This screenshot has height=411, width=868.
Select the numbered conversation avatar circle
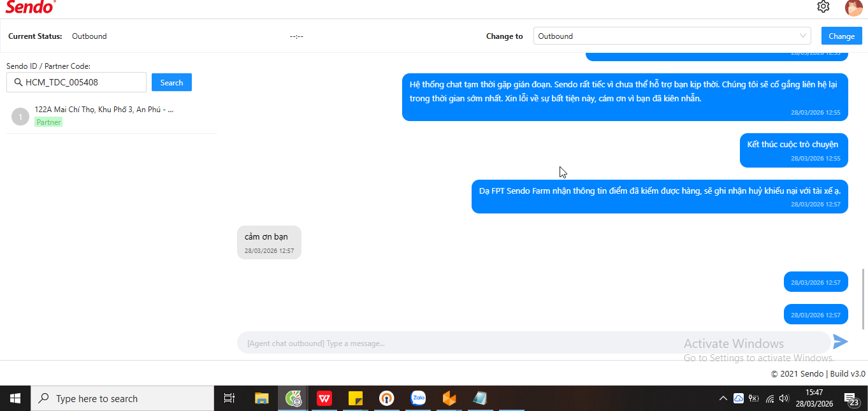(20, 117)
